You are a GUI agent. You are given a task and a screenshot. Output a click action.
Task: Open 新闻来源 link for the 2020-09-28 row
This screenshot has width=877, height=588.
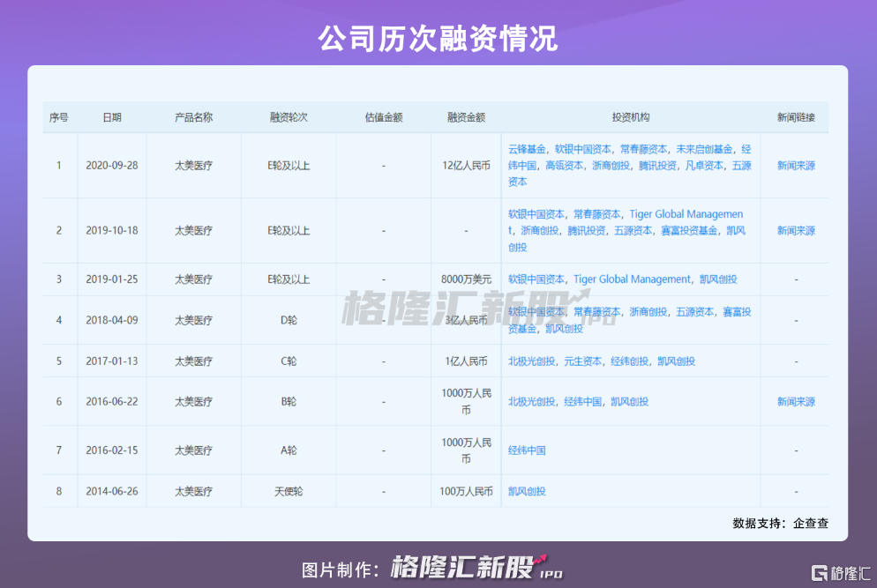(796, 166)
